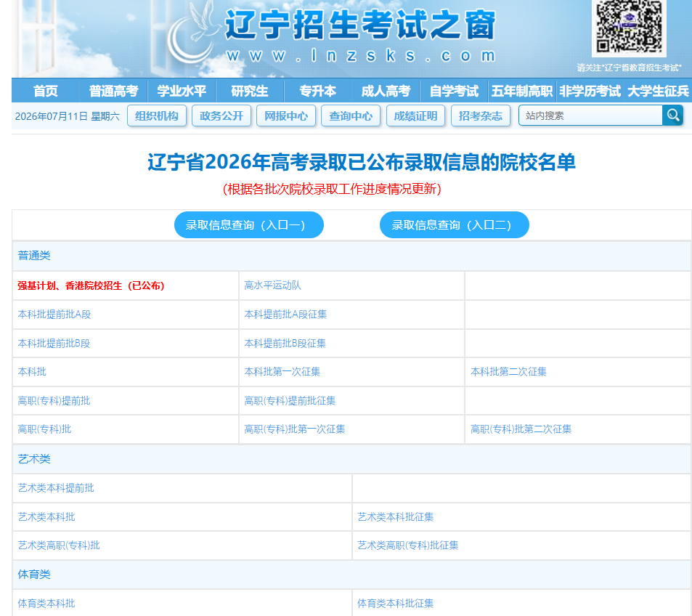The image size is (692, 616).
Task: Click the search magnifier icon
Action: (672, 115)
